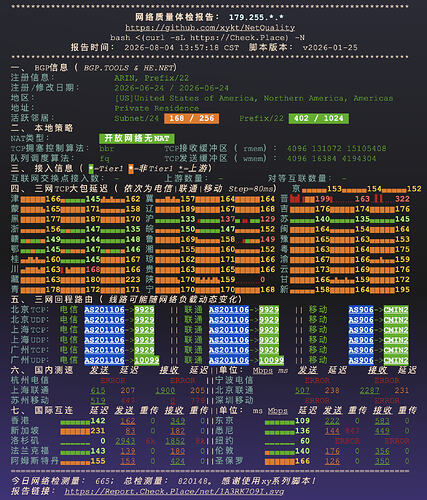Click CMIN2 in the 上海TCP 移动 route
Image resolution: width=427 pixels, height=500 pixels.
click(396, 330)
